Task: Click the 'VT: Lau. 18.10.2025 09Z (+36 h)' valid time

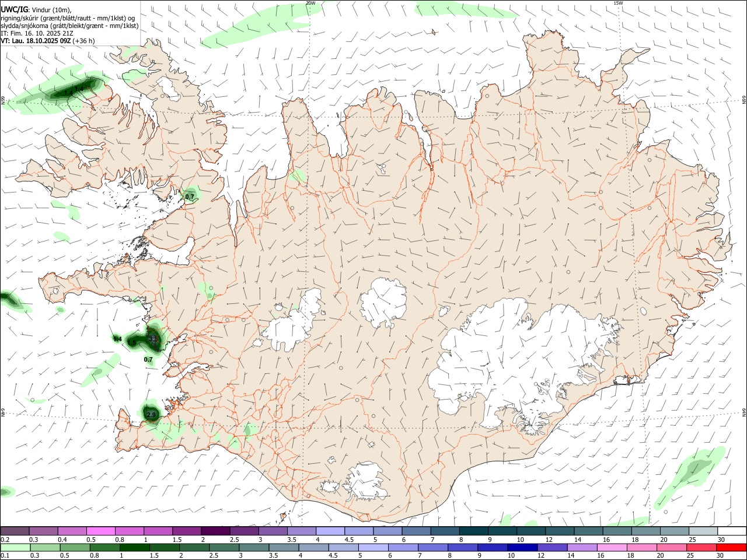Action: [x=48, y=41]
